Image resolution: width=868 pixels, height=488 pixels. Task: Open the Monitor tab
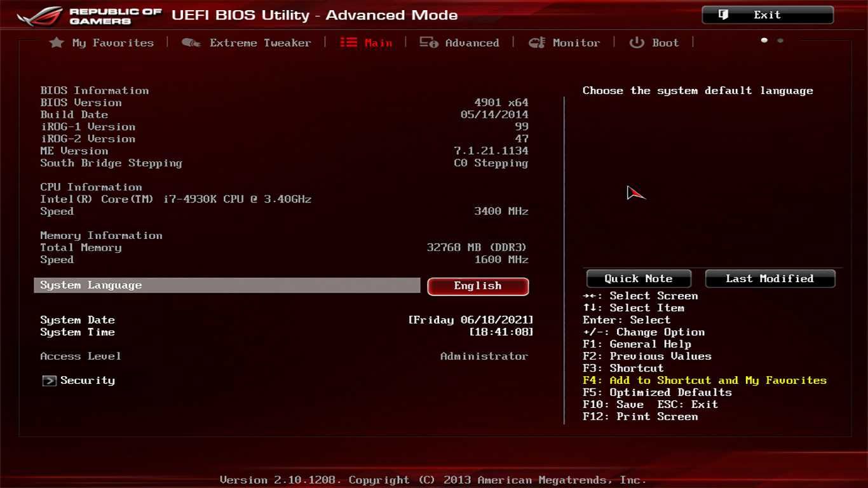point(576,43)
